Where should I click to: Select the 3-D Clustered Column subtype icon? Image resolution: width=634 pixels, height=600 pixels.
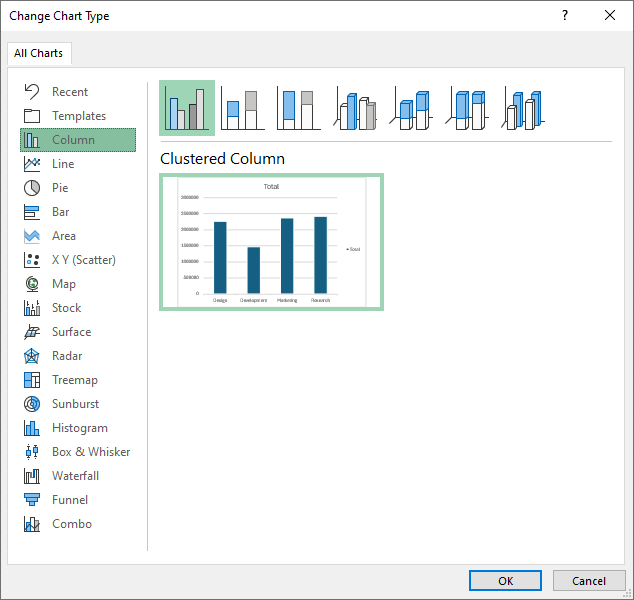pyautogui.click(x=355, y=109)
